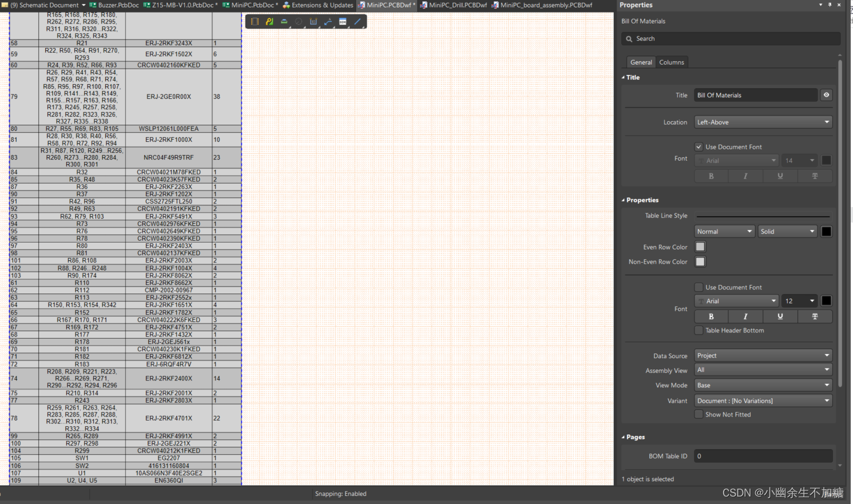The image size is (853, 504).
Task: Check the Show Not Fitted option
Action: coord(699,415)
